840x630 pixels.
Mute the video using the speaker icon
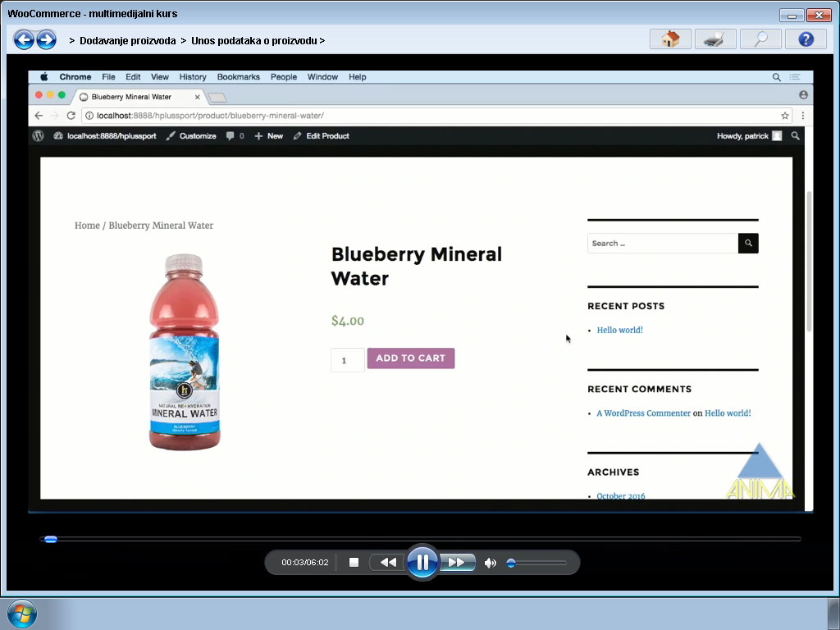coord(490,563)
